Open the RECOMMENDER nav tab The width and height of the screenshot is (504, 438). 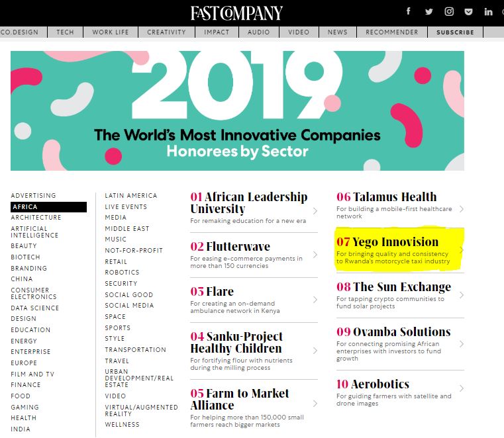(x=392, y=32)
